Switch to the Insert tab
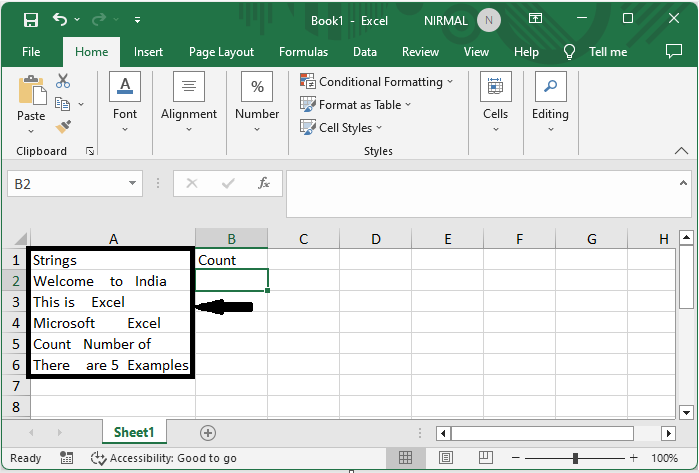 [148, 52]
